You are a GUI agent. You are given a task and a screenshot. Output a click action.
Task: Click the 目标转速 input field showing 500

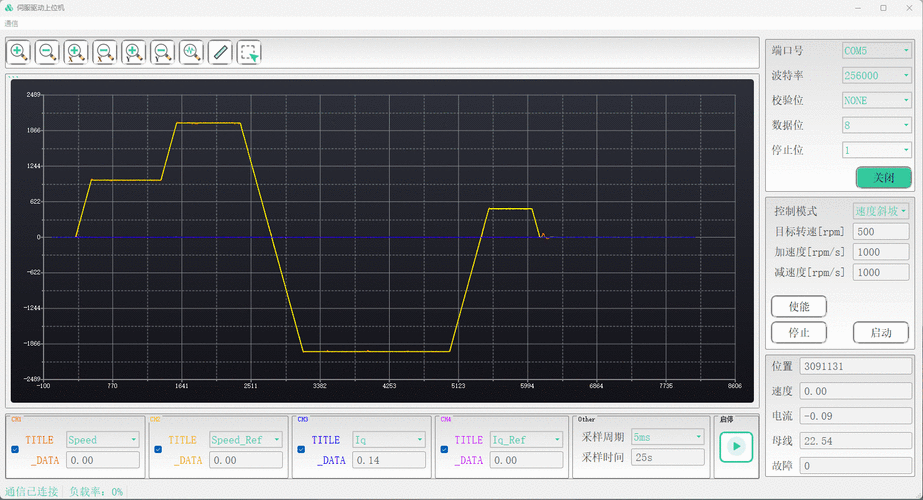881,232
